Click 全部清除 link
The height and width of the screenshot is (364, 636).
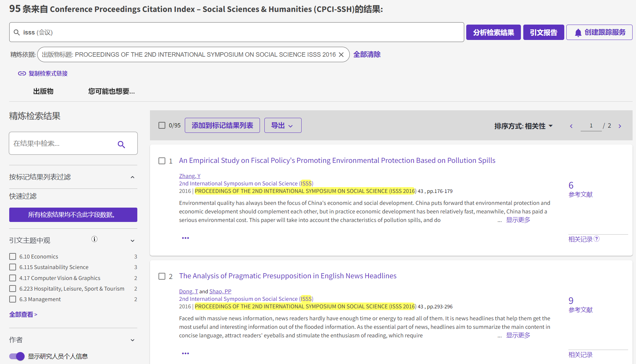[367, 55]
